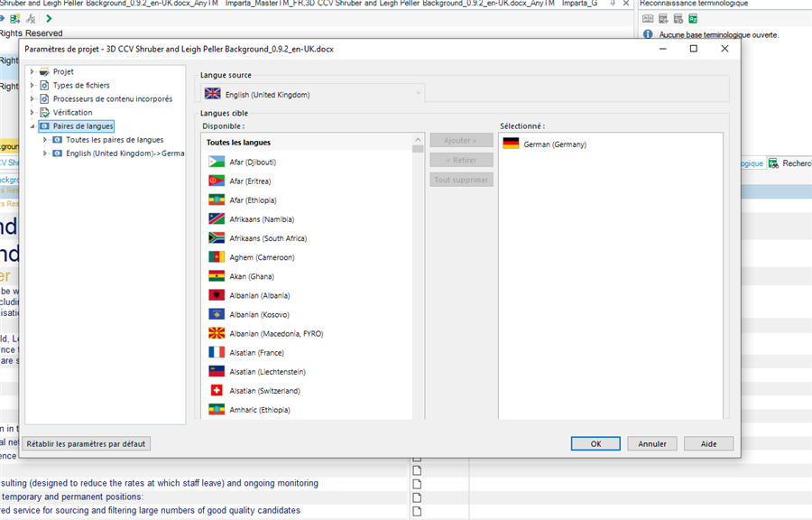Close the Paramètres de projet dialog
This screenshot has height=520, width=812.
coord(724,49)
